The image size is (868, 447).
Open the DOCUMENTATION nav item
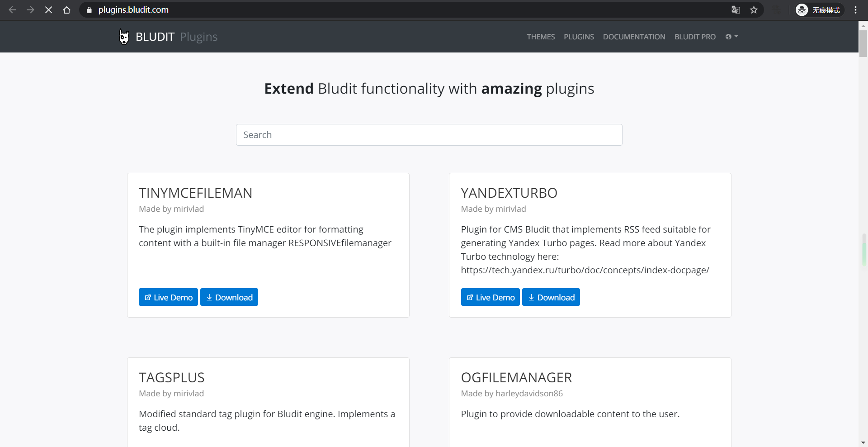pyautogui.click(x=634, y=37)
